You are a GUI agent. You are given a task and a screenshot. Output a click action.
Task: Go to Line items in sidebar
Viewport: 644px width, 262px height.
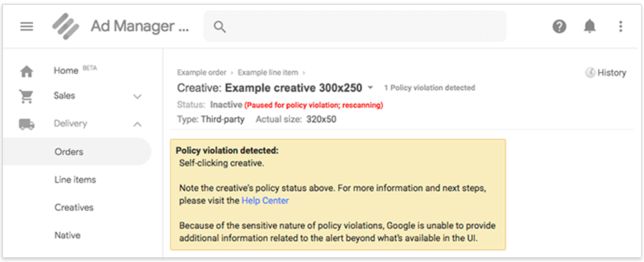[x=75, y=180]
